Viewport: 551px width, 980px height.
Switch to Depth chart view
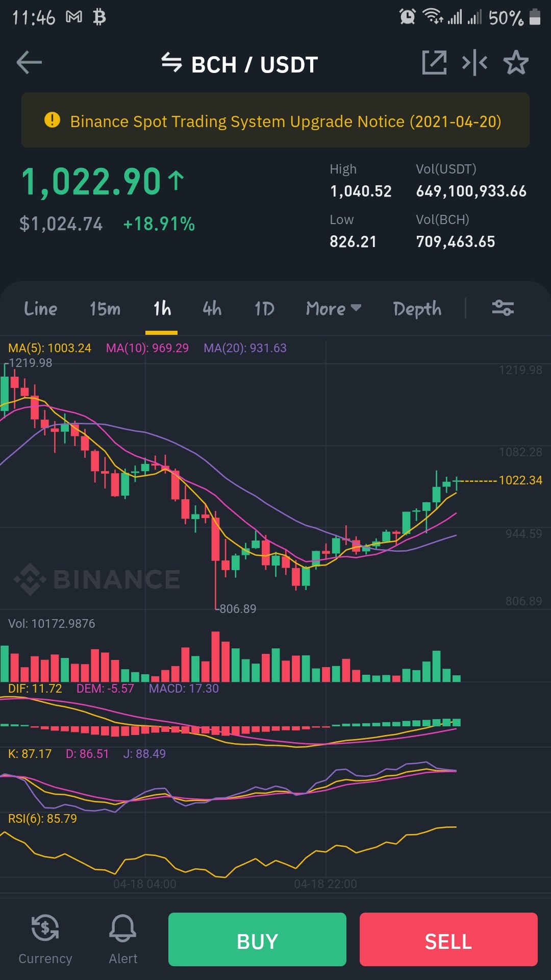417,309
